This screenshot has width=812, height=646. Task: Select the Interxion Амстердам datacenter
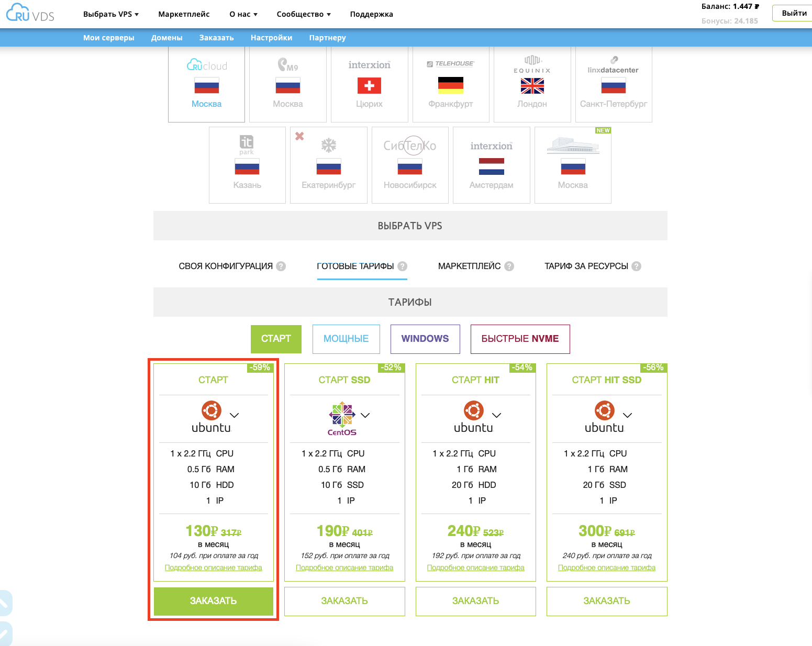point(492,165)
